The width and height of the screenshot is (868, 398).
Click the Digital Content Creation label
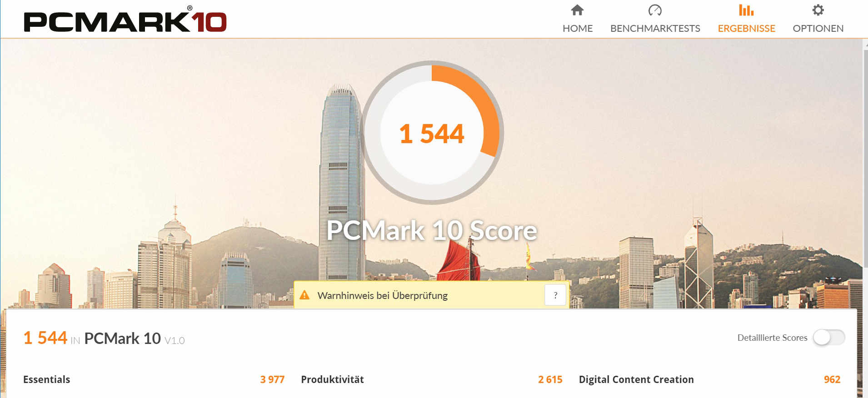pyautogui.click(x=636, y=379)
